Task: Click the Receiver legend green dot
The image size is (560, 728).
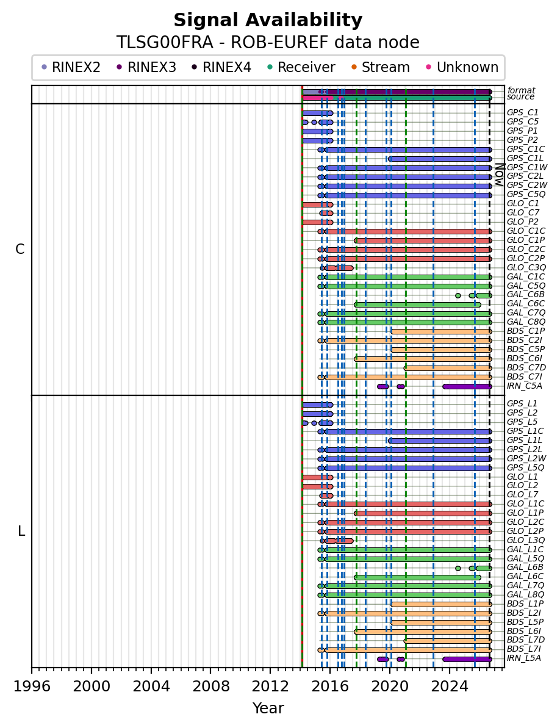Action: (270, 67)
